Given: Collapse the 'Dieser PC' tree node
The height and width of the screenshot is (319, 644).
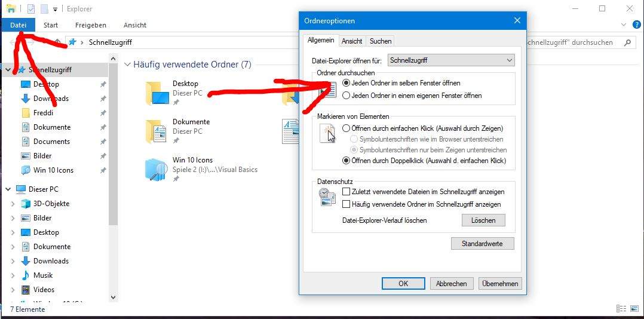Looking at the screenshot, I should coord(8,189).
